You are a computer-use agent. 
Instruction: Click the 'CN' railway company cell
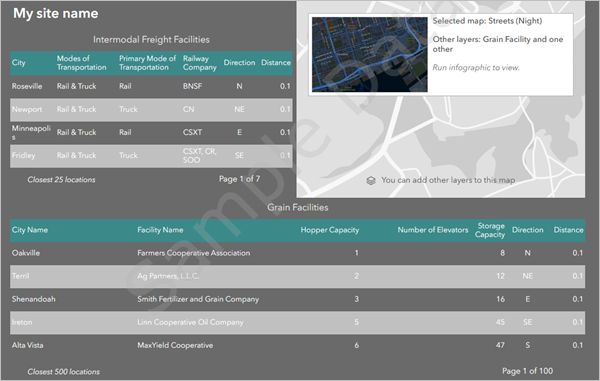point(188,109)
